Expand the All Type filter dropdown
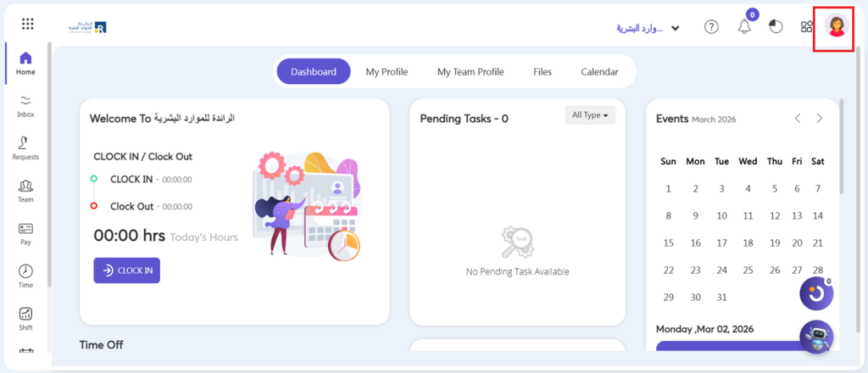The image size is (868, 373). (x=590, y=115)
